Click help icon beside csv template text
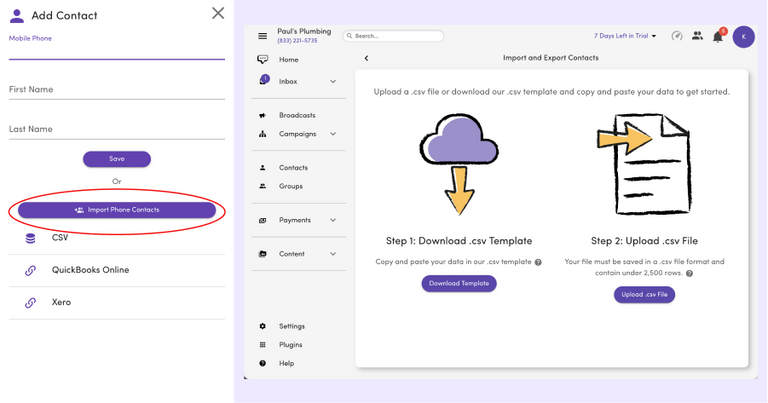The width and height of the screenshot is (768, 403). point(538,262)
